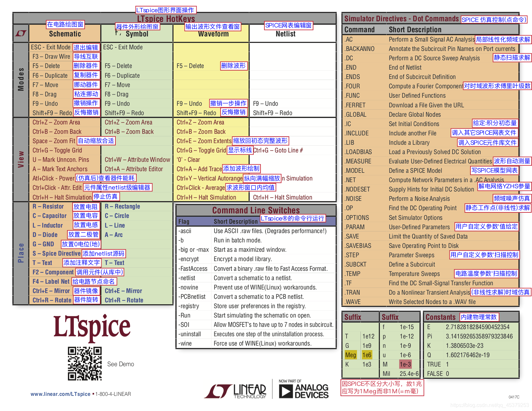Click 'C – Capacitor' place entry
This screenshot has width=532, height=411.
pyautogui.click(x=49, y=216)
